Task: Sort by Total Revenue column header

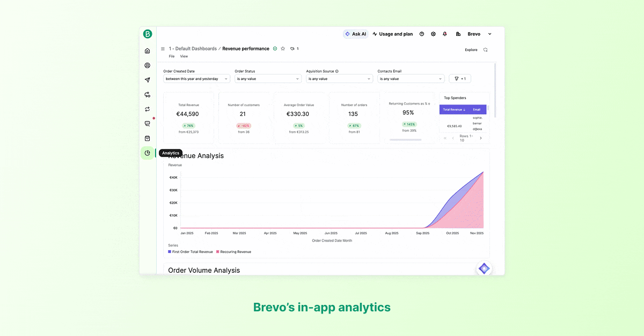Action: (453, 109)
